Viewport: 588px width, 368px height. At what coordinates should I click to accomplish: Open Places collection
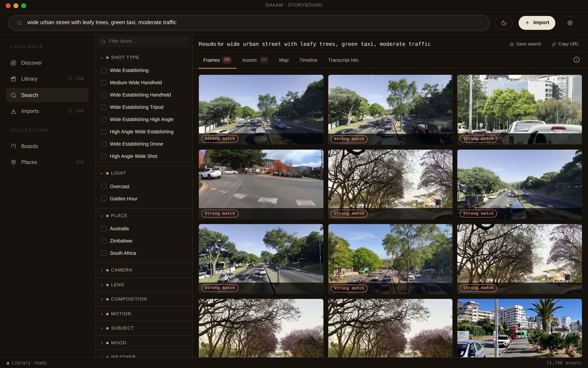click(x=47, y=162)
